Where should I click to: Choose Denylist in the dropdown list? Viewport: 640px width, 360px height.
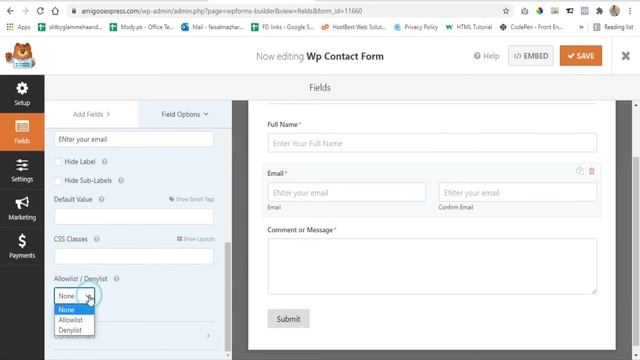point(74,330)
